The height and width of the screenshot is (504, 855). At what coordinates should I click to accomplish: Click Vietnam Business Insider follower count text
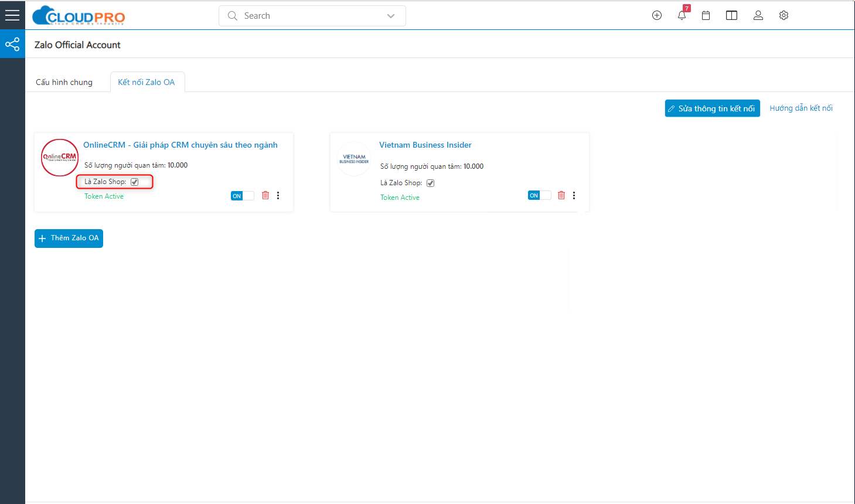click(432, 166)
